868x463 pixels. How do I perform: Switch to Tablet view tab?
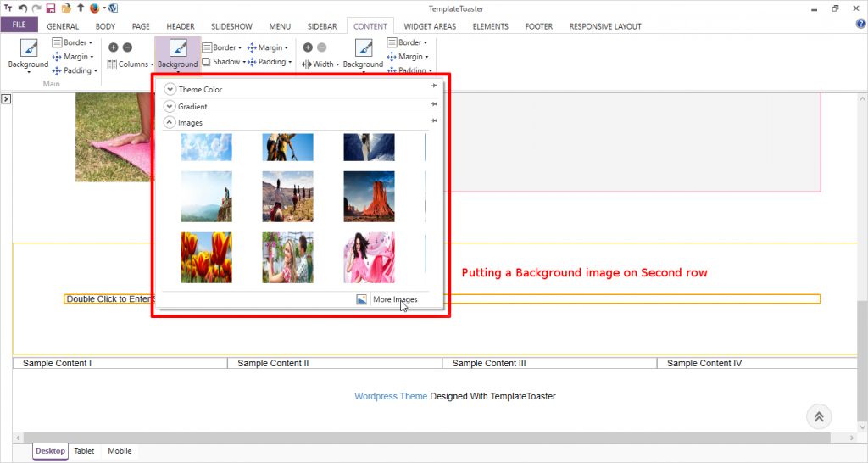(x=84, y=451)
